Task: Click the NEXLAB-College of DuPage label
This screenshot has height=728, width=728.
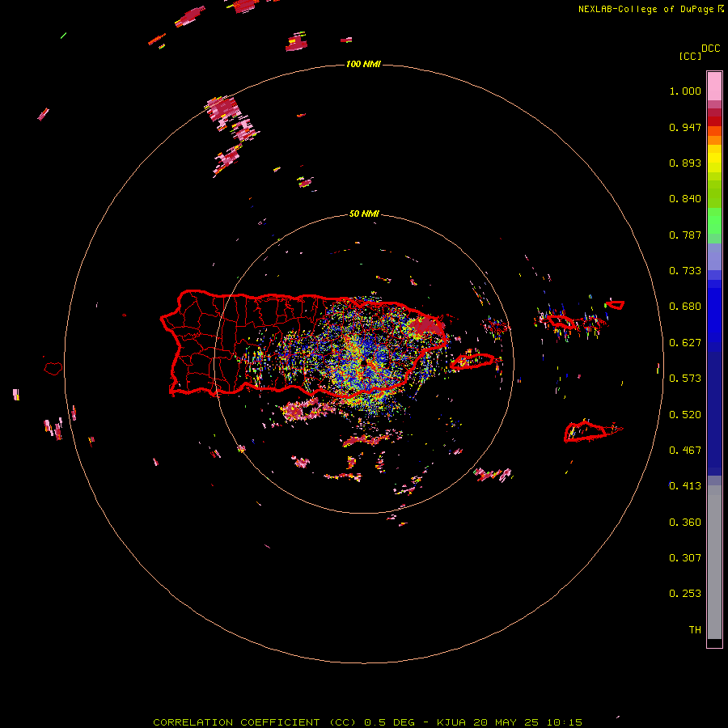Action: click(647, 9)
